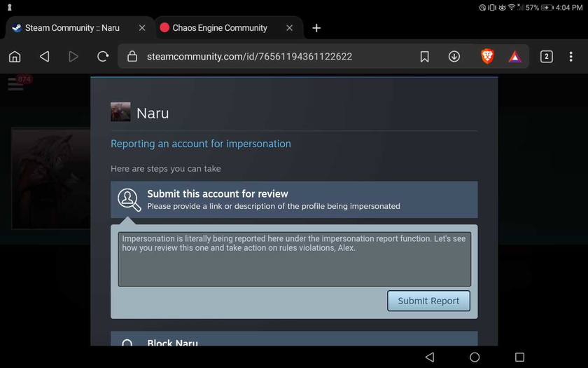
Task: Tap Android home circle button
Action: (475, 357)
